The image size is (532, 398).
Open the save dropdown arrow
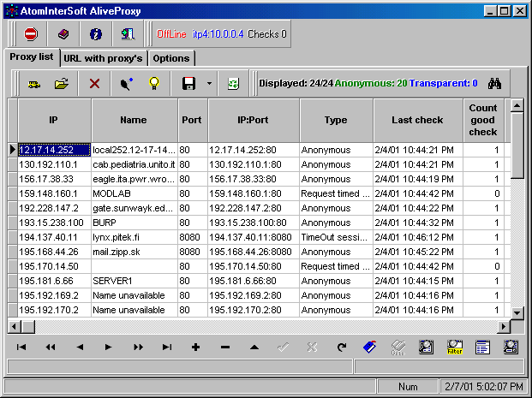[x=209, y=83]
